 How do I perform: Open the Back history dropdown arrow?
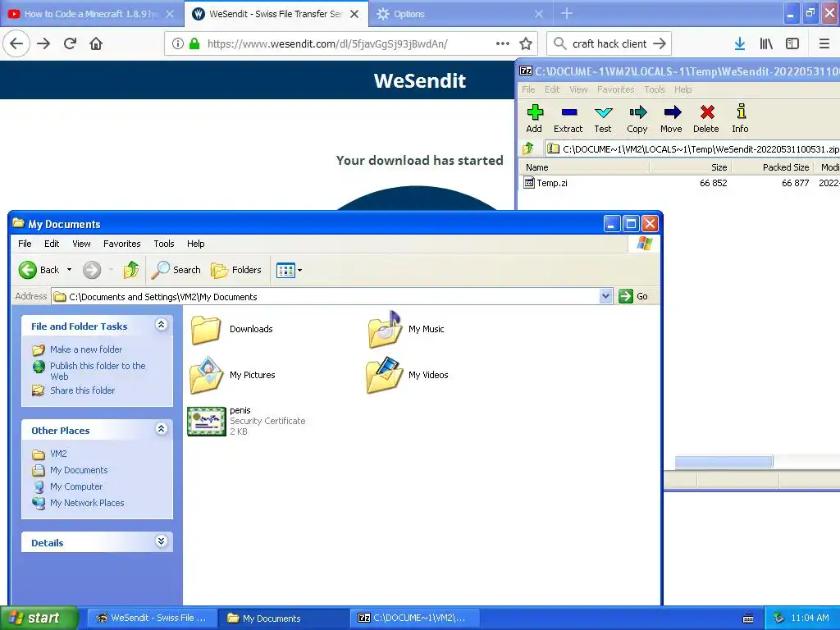[69, 269]
